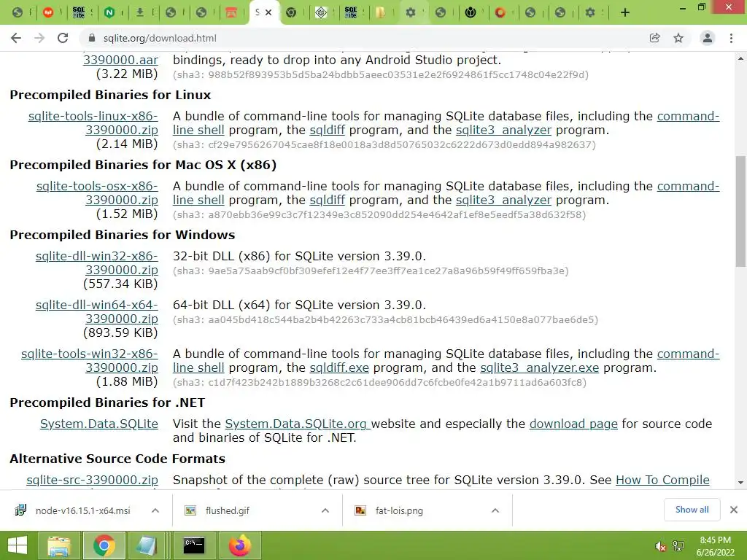Expand options for node-v16.15.1-x64.msi download
This screenshot has width=747, height=560.
pos(155,510)
